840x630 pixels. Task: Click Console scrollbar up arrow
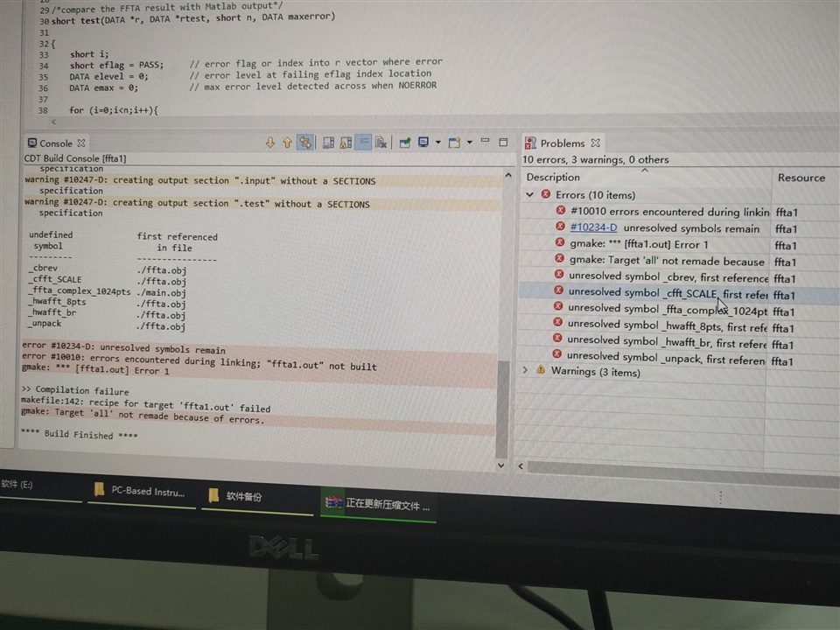pos(507,175)
